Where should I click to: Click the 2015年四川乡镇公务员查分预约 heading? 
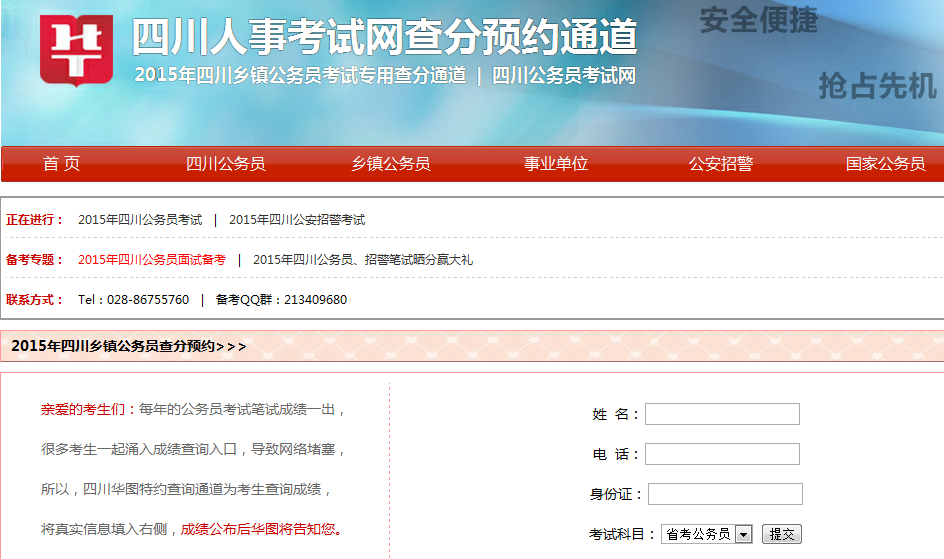(x=129, y=346)
